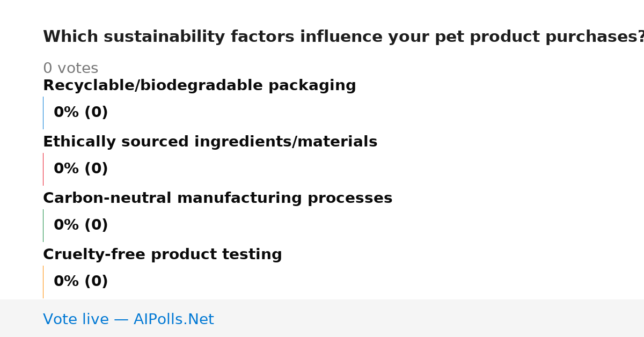The height and width of the screenshot is (337, 644).
Task: Click the gray footer bar
Action: 322,318
